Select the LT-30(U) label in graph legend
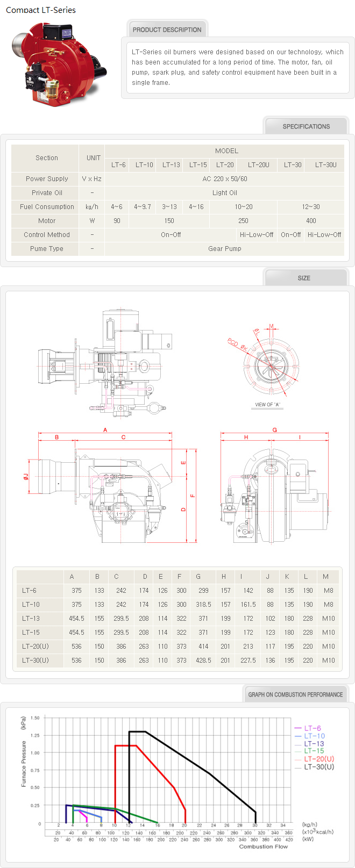 (319, 767)
